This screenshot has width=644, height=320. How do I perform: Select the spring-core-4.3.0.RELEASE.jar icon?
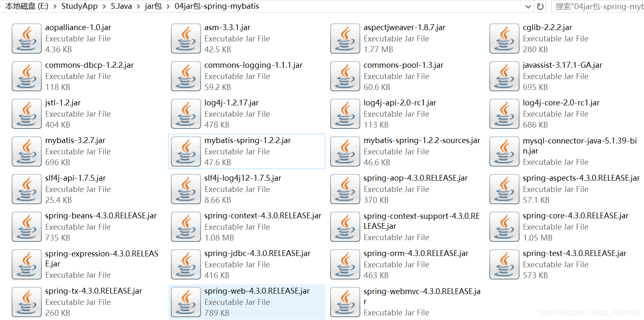tap(504, 227)
